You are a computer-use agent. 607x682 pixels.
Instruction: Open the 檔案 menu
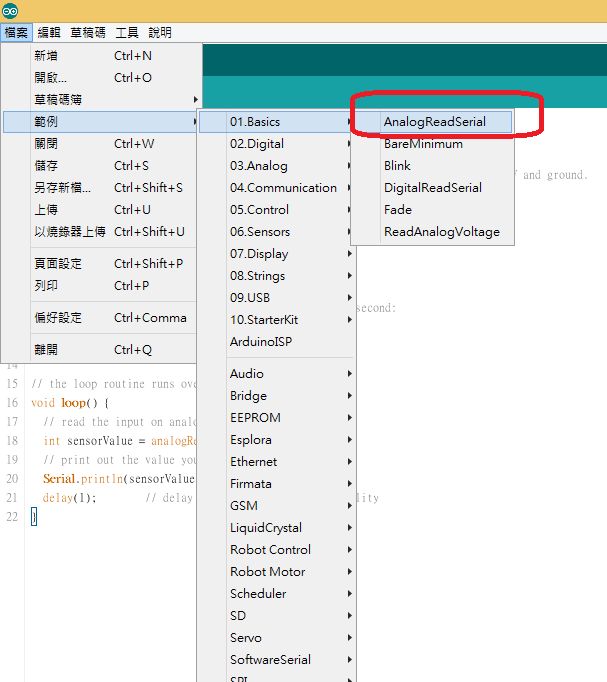point(16,33)
